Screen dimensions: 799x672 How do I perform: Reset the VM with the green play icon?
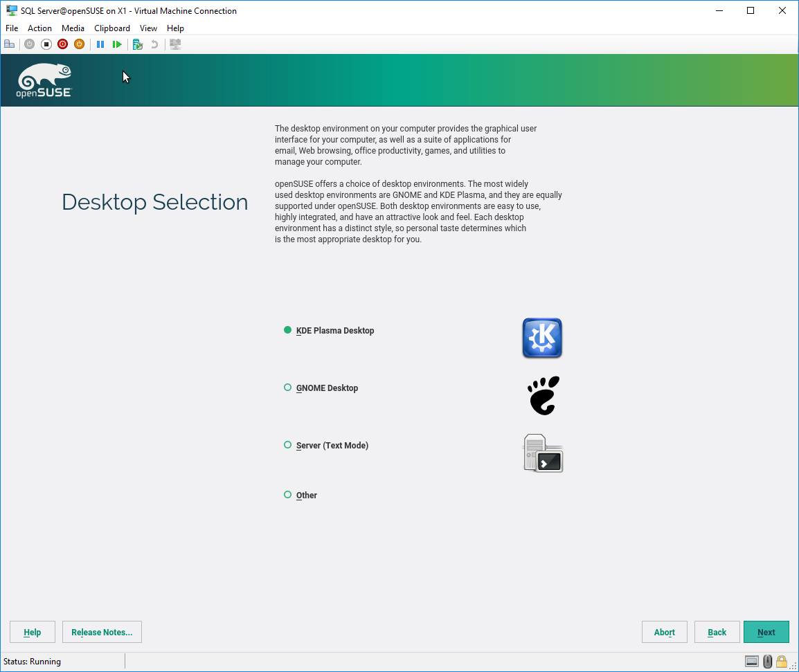(x=117, y=44)
